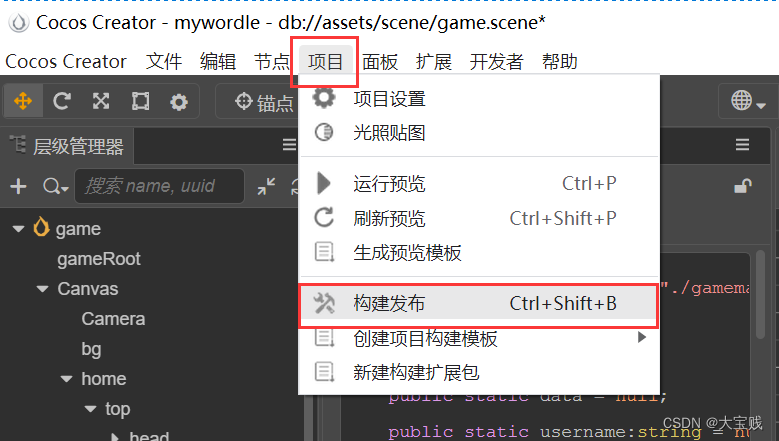Image resolution: width=779 pixels, height=441 pixels.
Task: Collapse the top node
Action: click(90, 409)
